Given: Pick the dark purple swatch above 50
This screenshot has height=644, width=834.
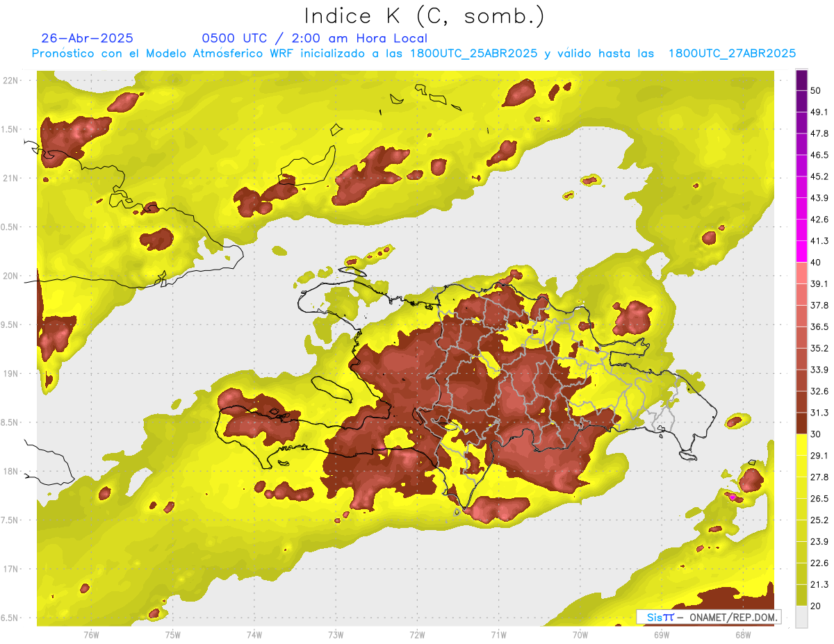Looking at the screenshot, I should point(801,80).
